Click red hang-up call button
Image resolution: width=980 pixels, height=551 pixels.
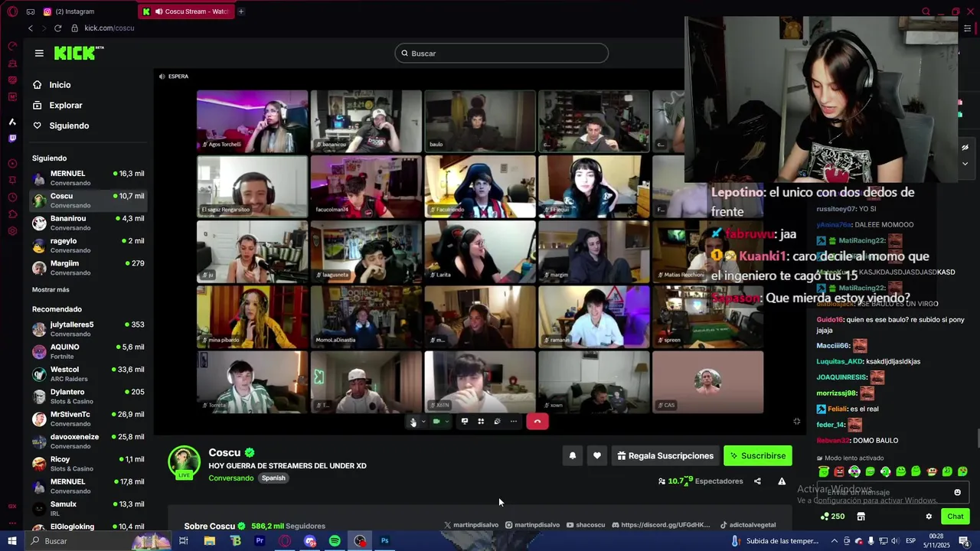point(537,422)
